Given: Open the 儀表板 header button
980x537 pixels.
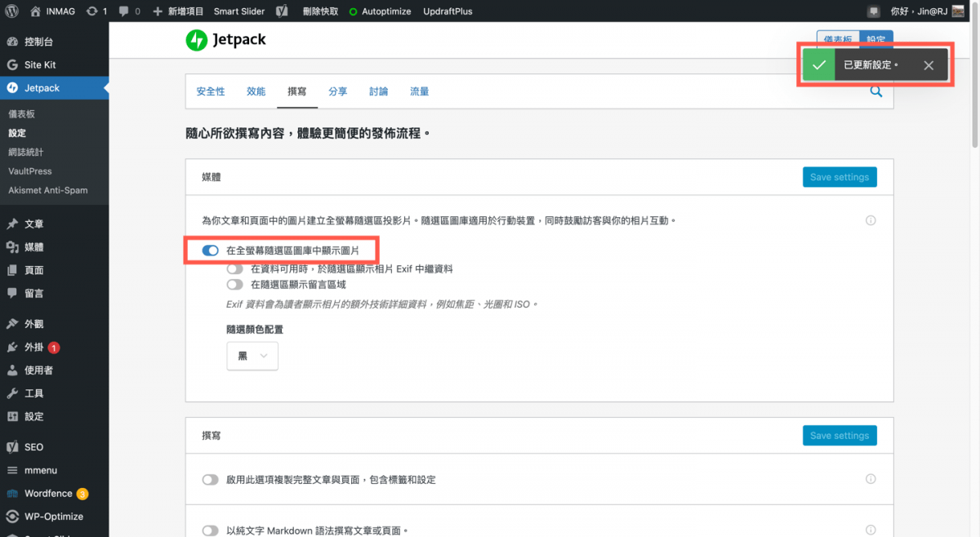Looking at the screenshot, I should point(838,39).
